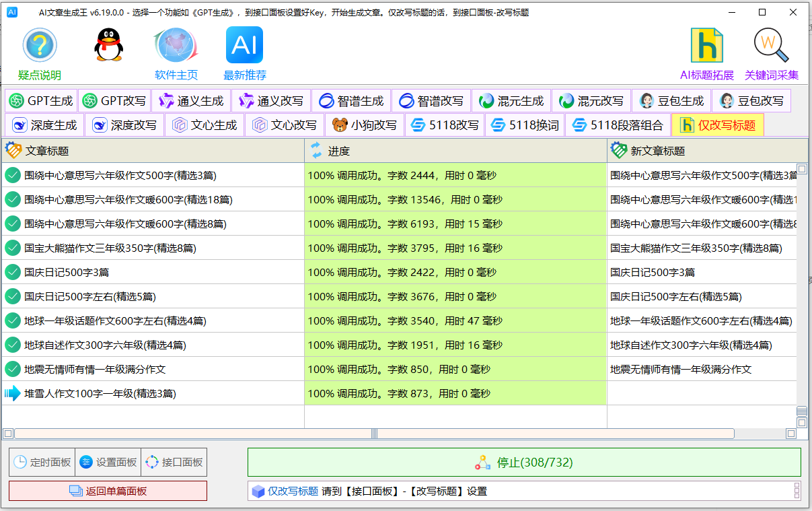Click the 文章标题 column header
This screenshot has width=812, height=511.
[x=153, y=151]
